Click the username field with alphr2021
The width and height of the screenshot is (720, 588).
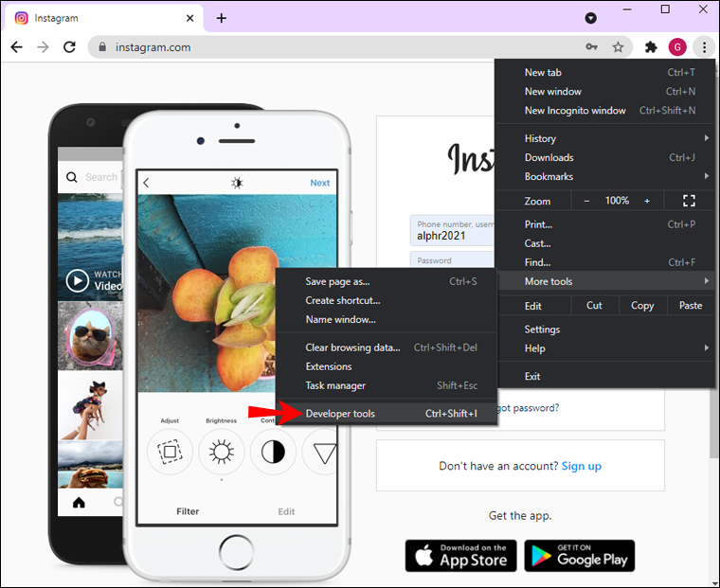coord(452,230)
